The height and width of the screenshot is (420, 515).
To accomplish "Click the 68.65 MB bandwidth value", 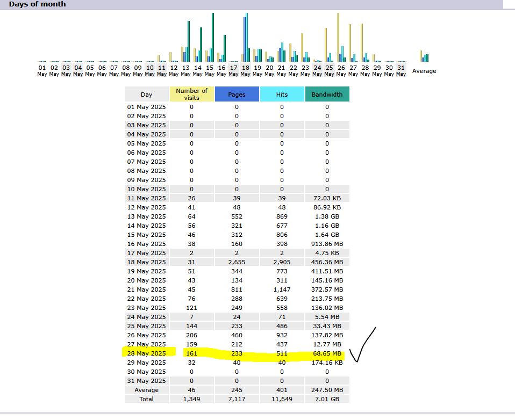I will coord(327,353).
